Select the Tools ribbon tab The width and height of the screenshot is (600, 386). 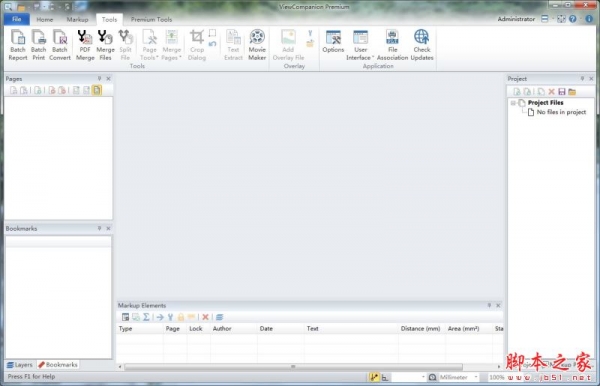[109, 20]
